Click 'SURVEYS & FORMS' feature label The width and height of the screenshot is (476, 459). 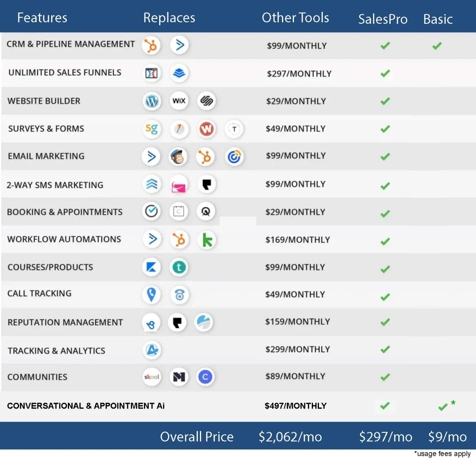point(46,129)
